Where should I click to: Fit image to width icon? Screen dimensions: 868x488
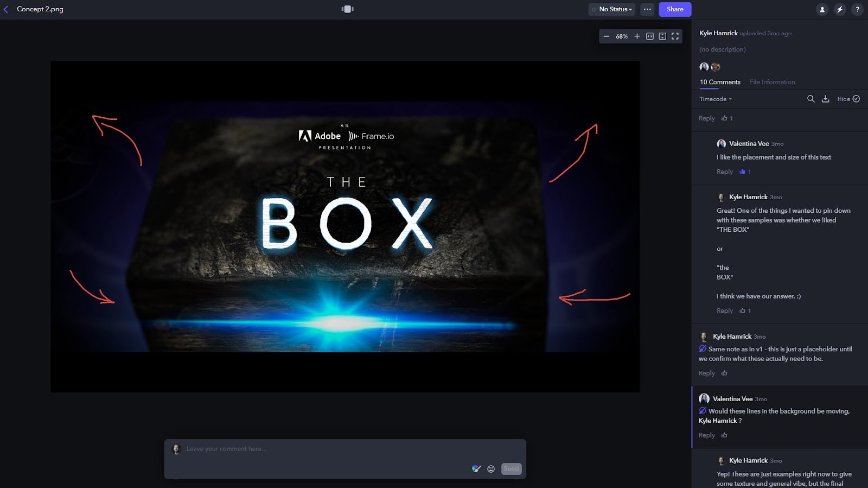(x=650, y=36)
